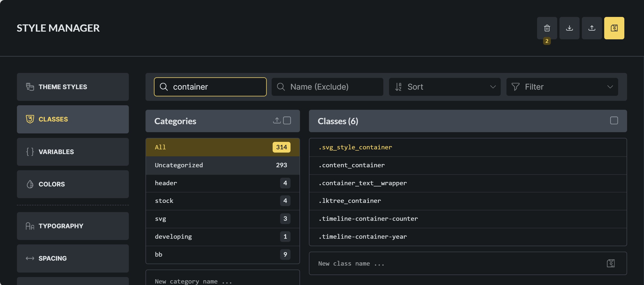Click the export icon in Categories header
Image resolution: width=644 pixels, height=285 pixels.
(277, 121)
